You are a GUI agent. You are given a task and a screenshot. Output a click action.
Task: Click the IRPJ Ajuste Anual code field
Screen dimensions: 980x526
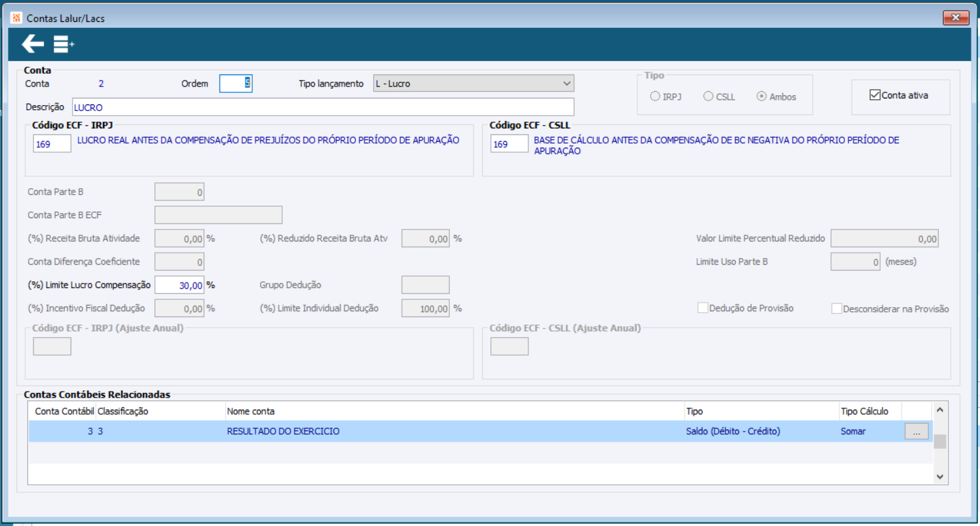pyautogui.click(x=52, y=346)
